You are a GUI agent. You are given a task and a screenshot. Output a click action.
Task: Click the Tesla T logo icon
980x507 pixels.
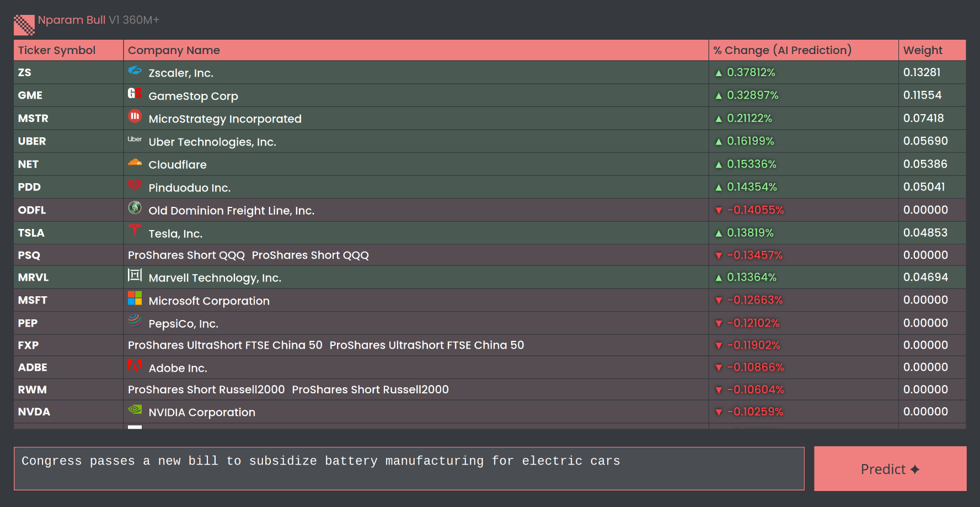[135, 230]
